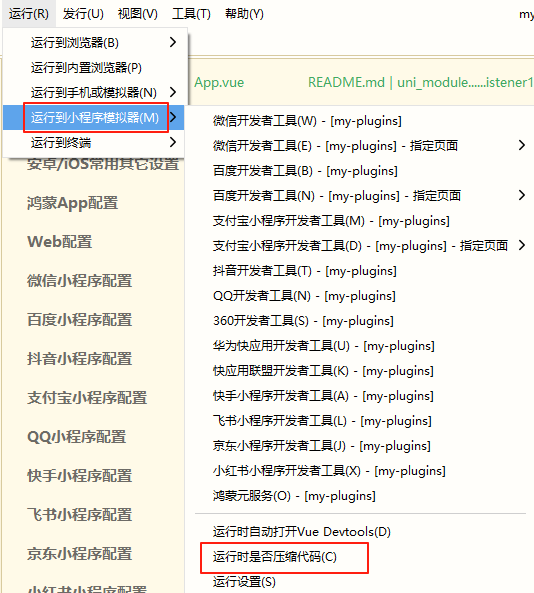This screenshot has width=534, height=593.
Task: Open 鸿蒙App配置 section in sidebar
Action: 72,203
